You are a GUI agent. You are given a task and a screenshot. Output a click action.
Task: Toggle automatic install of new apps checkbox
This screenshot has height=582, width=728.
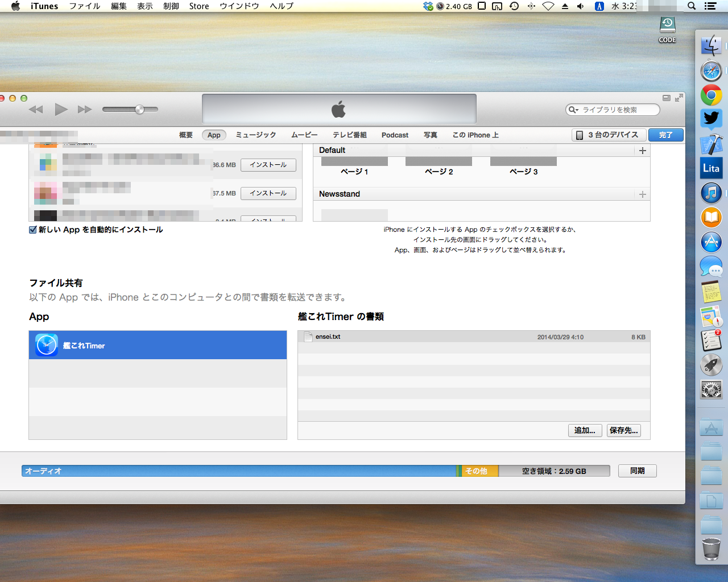[x=33, y=230]
